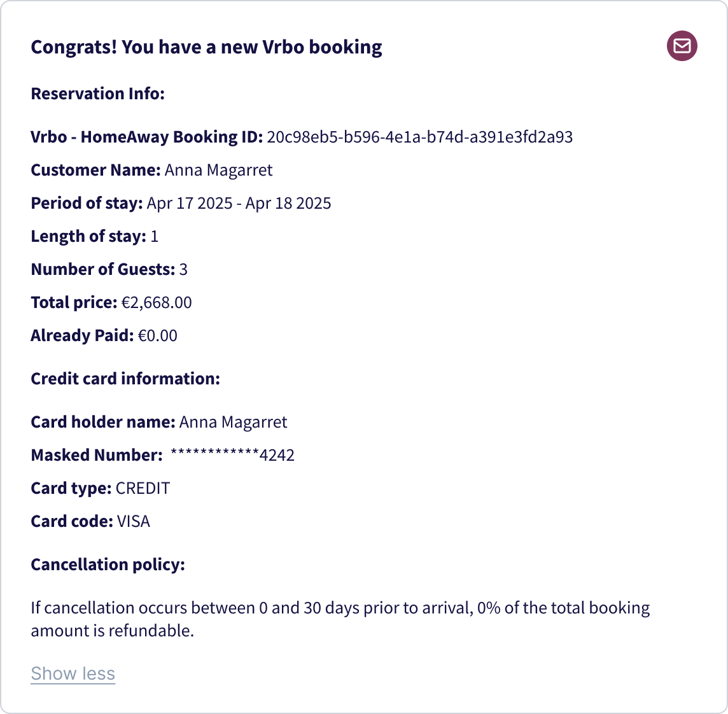
Task: Click the Reservation Info heading
Action: pos(97,94)
